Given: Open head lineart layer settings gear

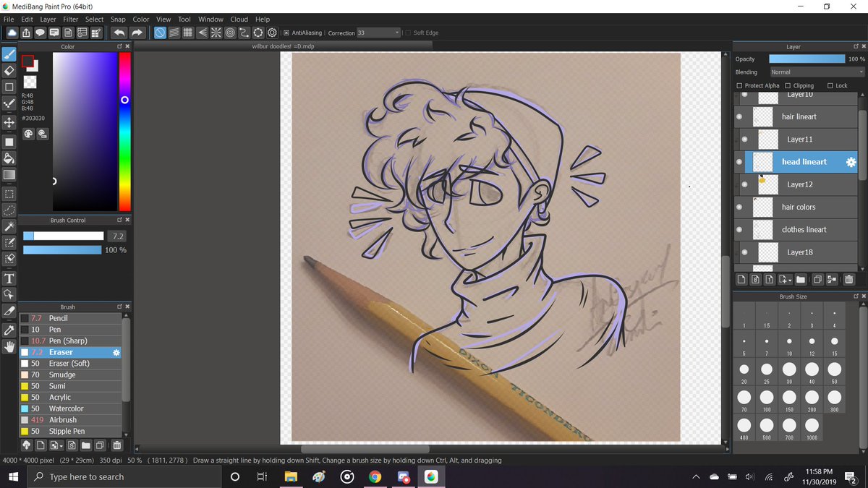Looking at the screenshot, I should (x=851, y=162).
